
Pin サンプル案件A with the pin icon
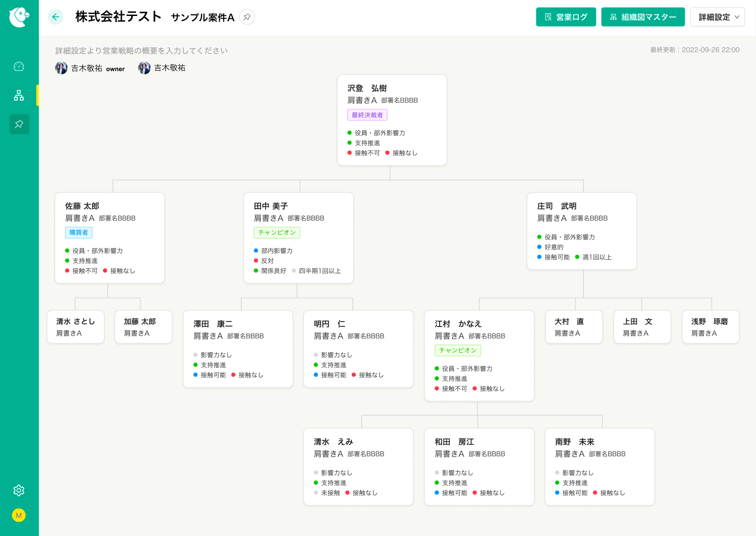247,17
